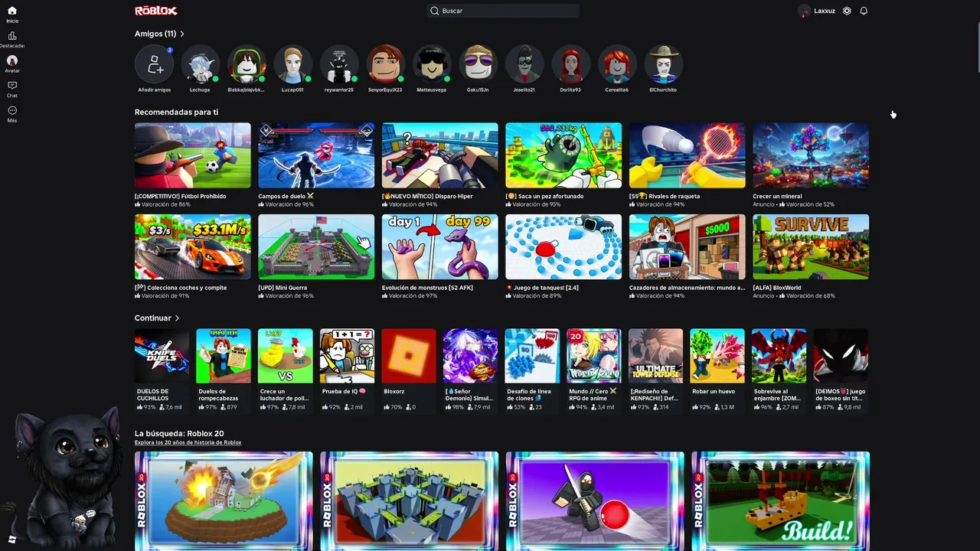Continue playing Robar un huevo
Screen dimensions: 980x551
[x=717, y=356]
